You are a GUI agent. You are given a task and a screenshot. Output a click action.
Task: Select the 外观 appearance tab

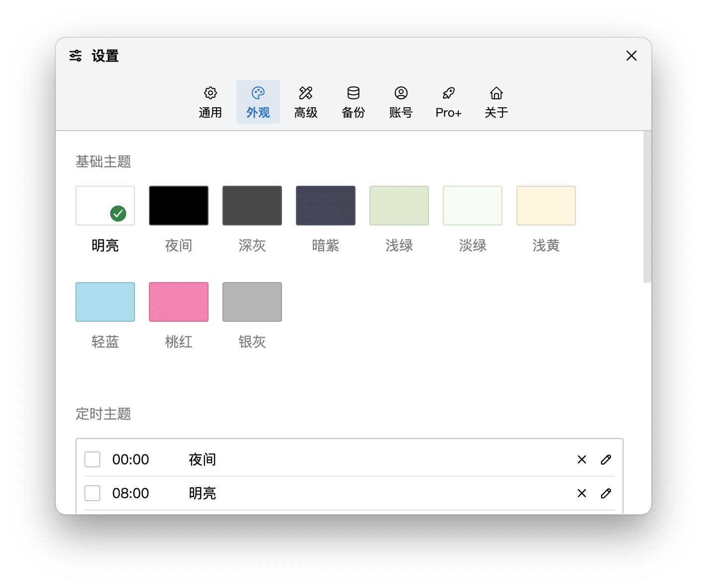click(258, 102)
